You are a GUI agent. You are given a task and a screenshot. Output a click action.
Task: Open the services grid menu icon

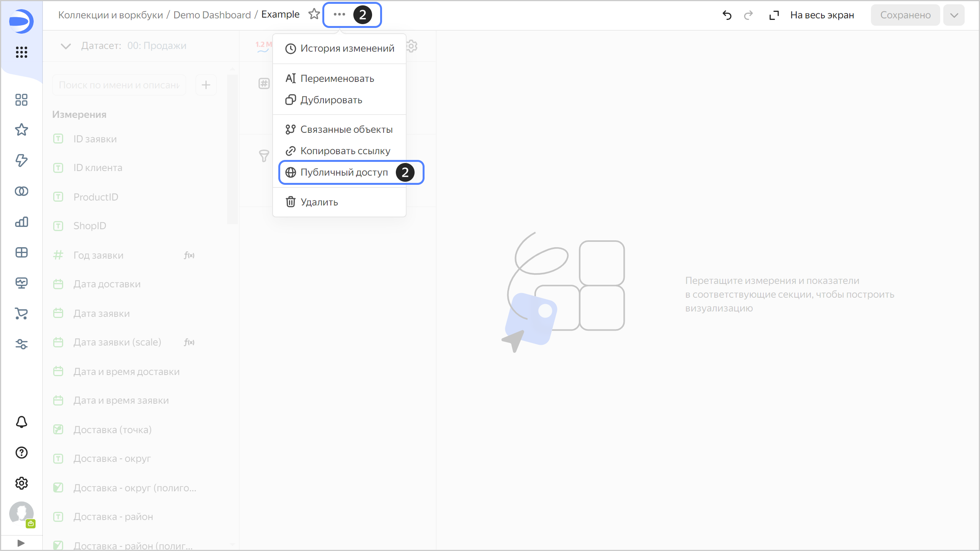point(21,52)
